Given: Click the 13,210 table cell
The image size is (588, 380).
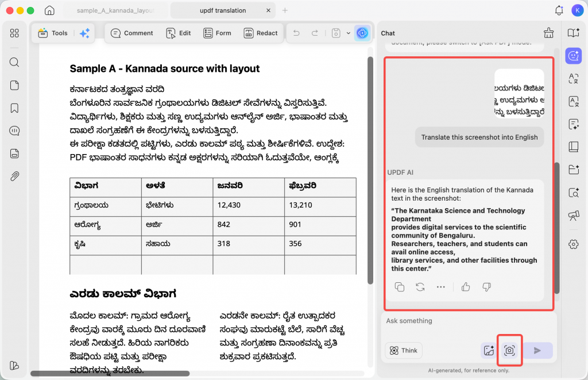Looking at the screenshot, I should (x=320, y=206).
